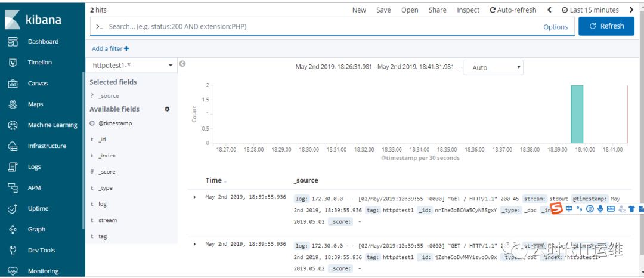The width and height of the screenshot is (644, 278).
Task: Open the Graph sidebar icon
Action: pyautogui.click(x=13, y=230)
